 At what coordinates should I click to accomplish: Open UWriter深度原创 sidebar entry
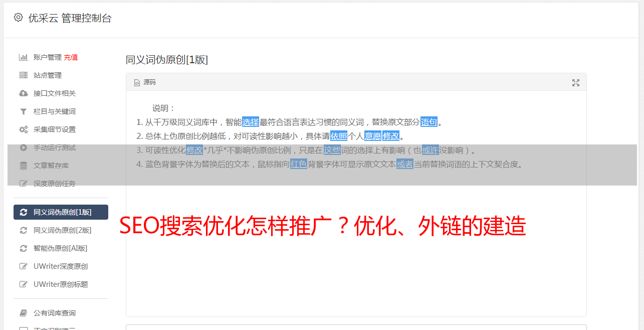pyautogui.click(x=61, y=266)
